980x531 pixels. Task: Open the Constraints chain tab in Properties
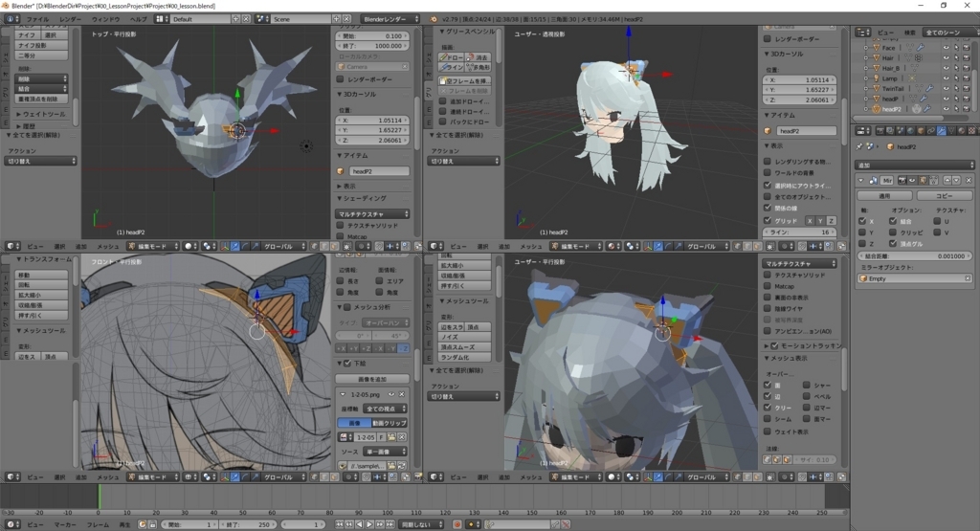(x=931, y=130)
